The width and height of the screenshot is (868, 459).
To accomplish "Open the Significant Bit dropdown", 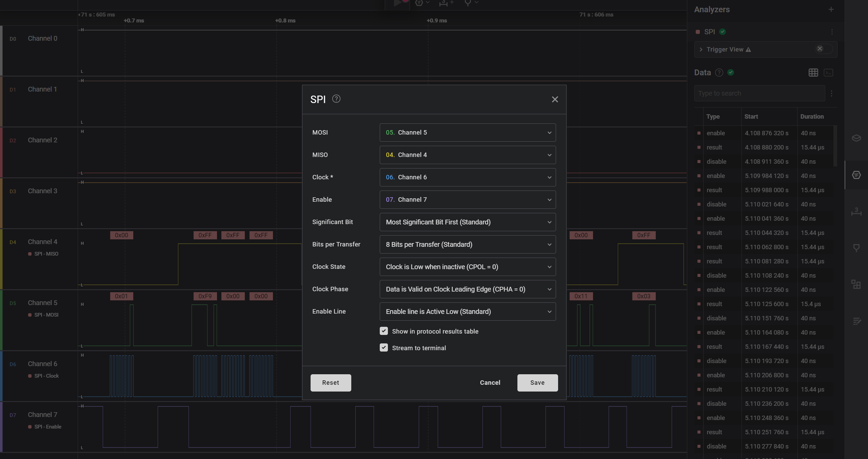I will coord(468,222).
